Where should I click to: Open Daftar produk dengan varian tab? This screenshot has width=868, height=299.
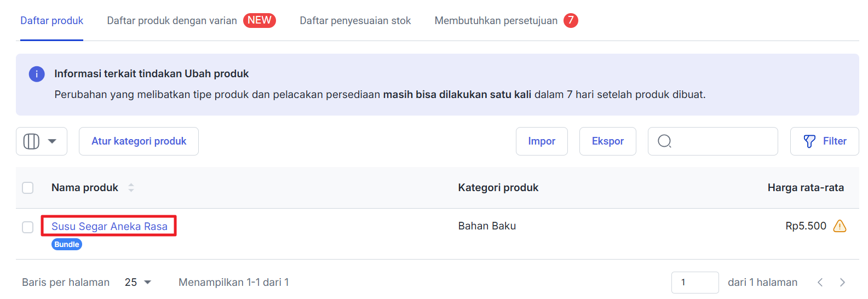click(x=172, y=21)
